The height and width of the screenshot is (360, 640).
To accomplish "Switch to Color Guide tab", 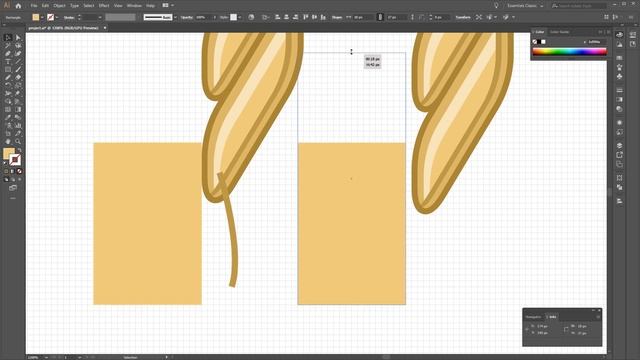I will (559, 32).
